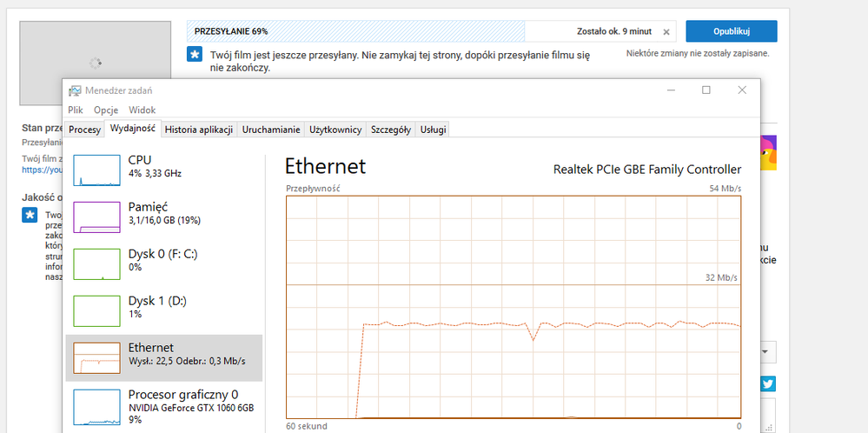Switch to the Procesy tab
This screenshot has width=868, height=433.
[x=85, y=130]
